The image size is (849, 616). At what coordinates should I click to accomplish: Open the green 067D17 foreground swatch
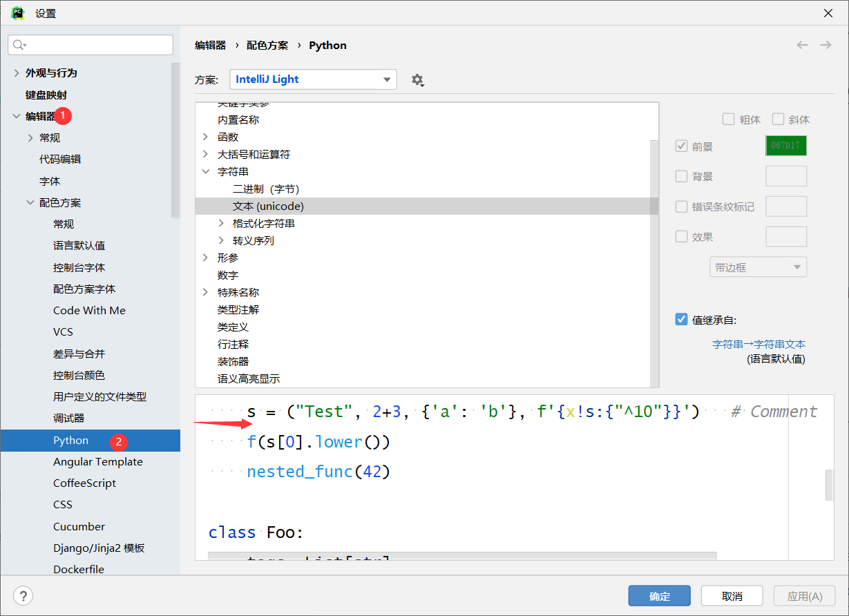[x=786, y=146]
